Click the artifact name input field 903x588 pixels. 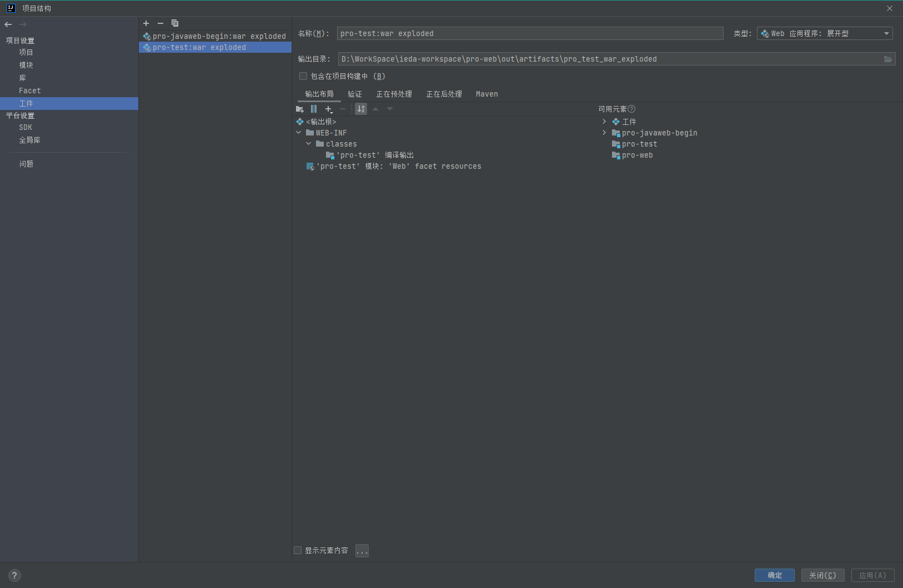click(x=530, y=33)
